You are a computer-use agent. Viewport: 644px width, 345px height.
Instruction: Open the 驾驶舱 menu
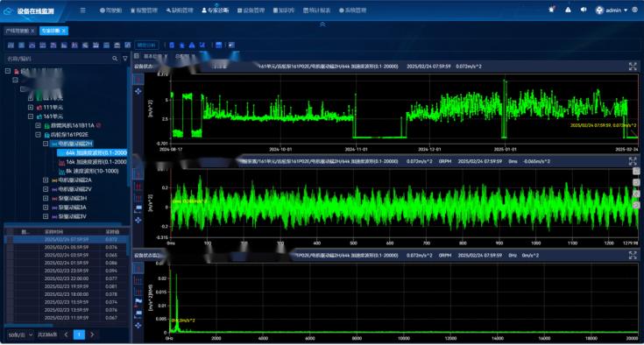tap(111, 11)
